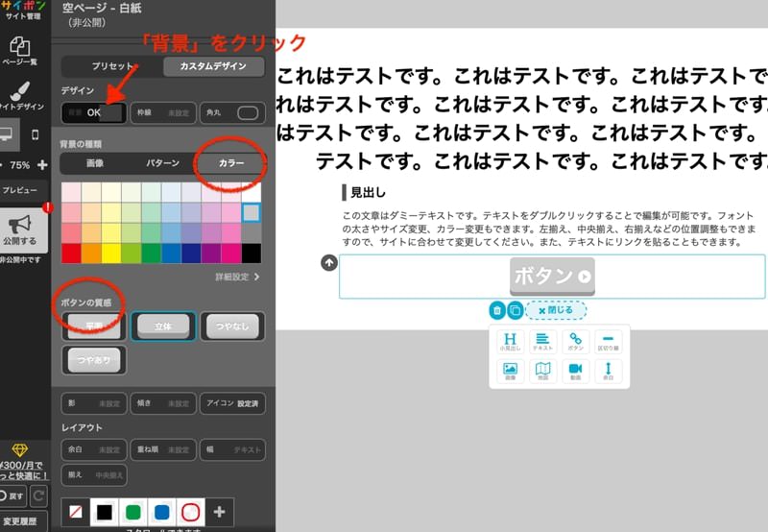The image size is (768, 532).
Task: Select the green rounded preset
Action: (x=133, y=512)
